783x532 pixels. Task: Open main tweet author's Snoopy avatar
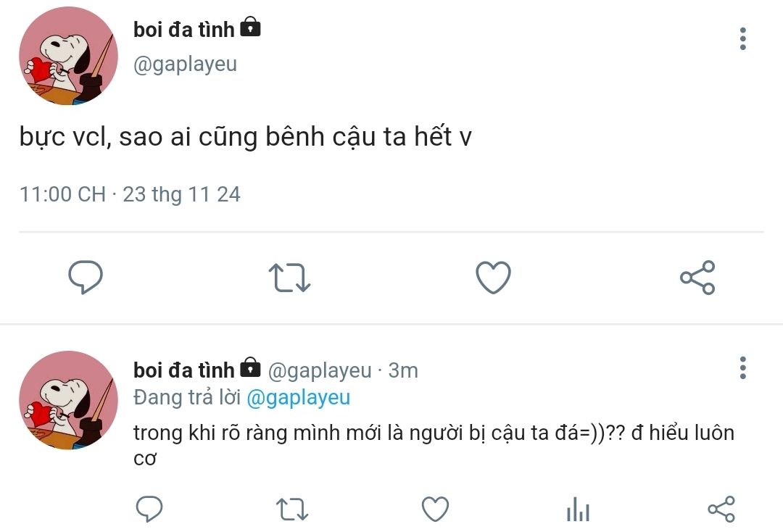point(68,57)
